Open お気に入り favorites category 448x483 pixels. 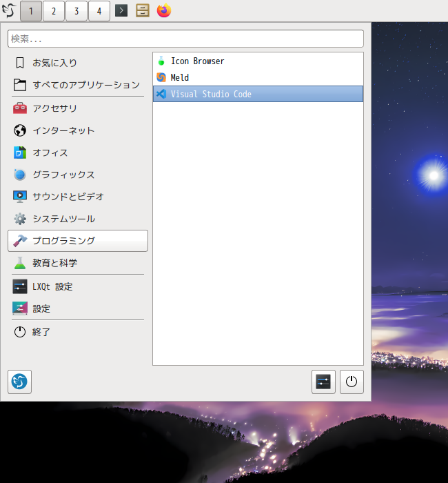77,63
